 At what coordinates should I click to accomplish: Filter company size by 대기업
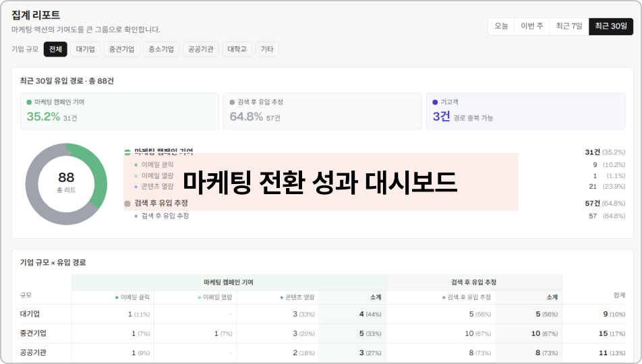(x=85, y=49)
